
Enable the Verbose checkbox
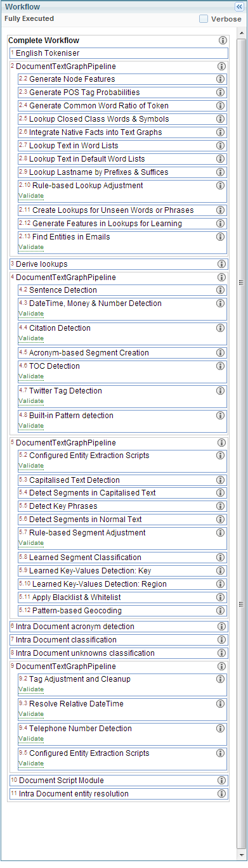point(204,19)
